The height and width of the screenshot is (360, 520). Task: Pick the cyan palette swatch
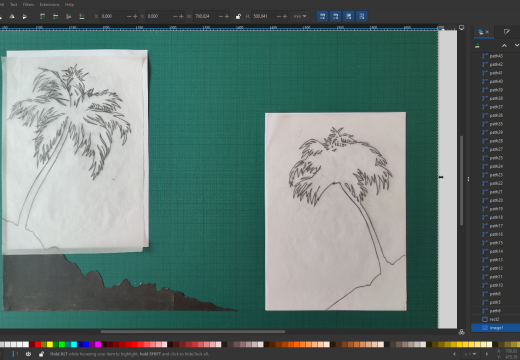click(x=74, y=344)
